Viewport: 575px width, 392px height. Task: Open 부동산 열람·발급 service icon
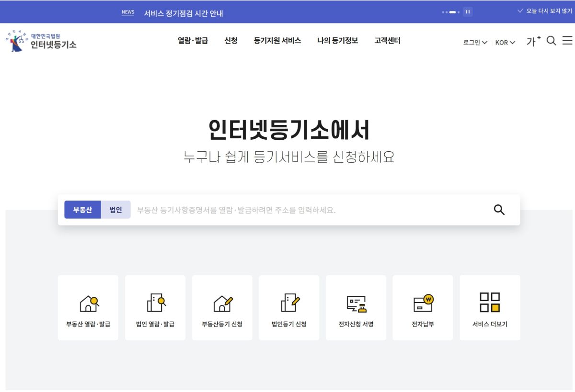pos(88,307)
